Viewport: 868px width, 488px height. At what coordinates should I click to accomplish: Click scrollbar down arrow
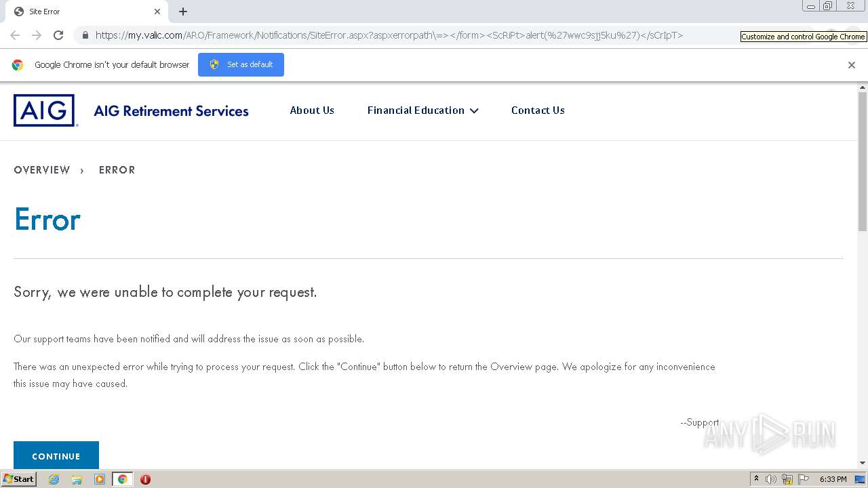[x=863, y=463]
